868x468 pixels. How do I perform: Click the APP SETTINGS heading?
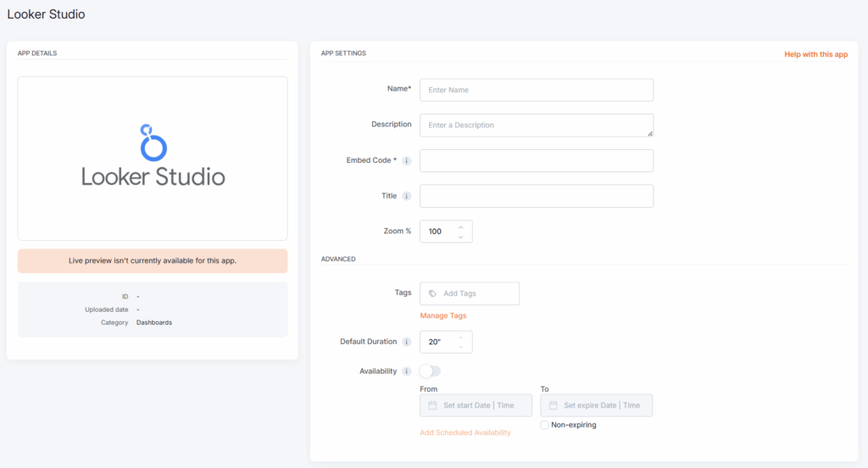coord(343,53)
